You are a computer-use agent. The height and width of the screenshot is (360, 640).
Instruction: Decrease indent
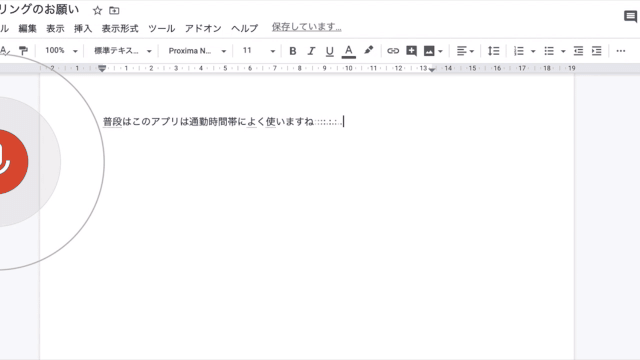tap(578, 51)
